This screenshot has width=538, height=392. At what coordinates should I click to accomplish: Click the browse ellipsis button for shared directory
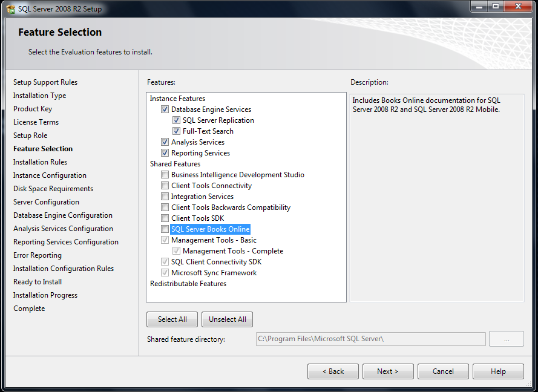pyautogui.click(x=507, y=339)
